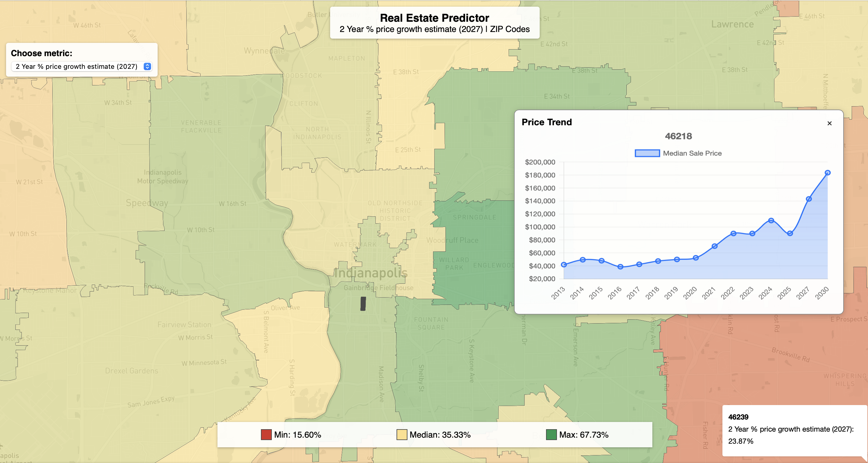Select the 2019 data point on chart
Viewport: 868px width, 463px height.
[677, 259]
